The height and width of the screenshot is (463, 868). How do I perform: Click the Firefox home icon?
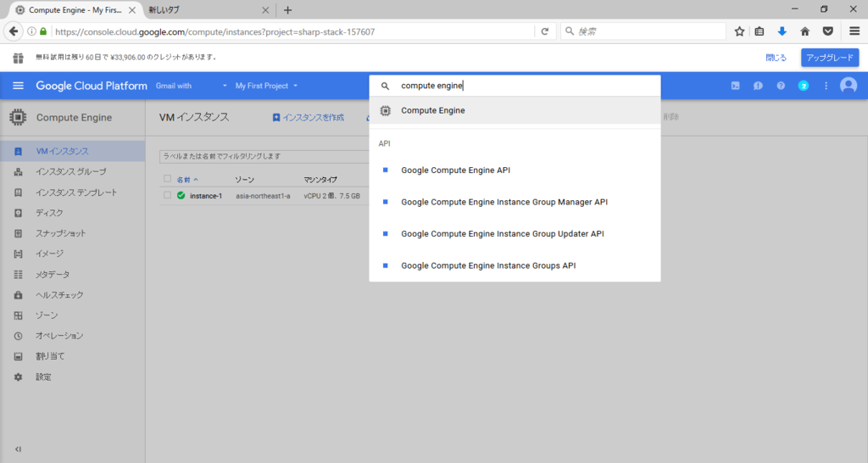coord(805,31)
